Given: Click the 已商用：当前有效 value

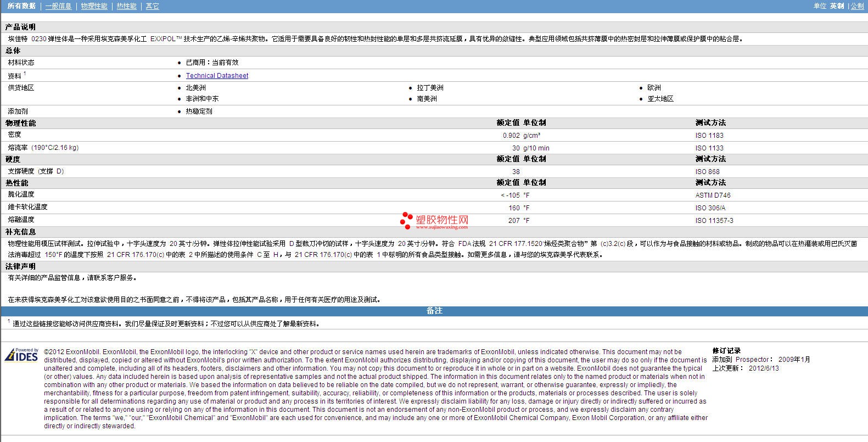Looking at the screenshot, I should (x=212, y=63).
